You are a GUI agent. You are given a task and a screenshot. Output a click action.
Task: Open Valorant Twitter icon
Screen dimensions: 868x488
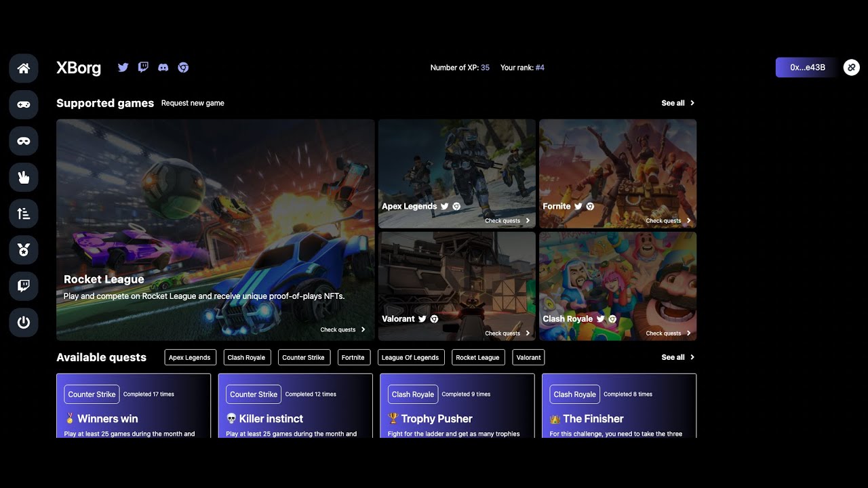pyautogui.click(x=422, y=319)
